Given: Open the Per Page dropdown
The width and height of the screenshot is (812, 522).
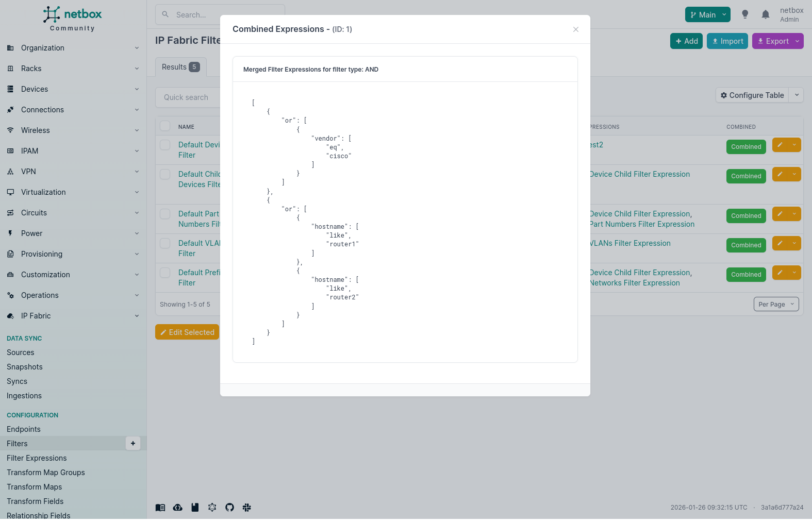Looking at the screenshot, I should point(776,304).
